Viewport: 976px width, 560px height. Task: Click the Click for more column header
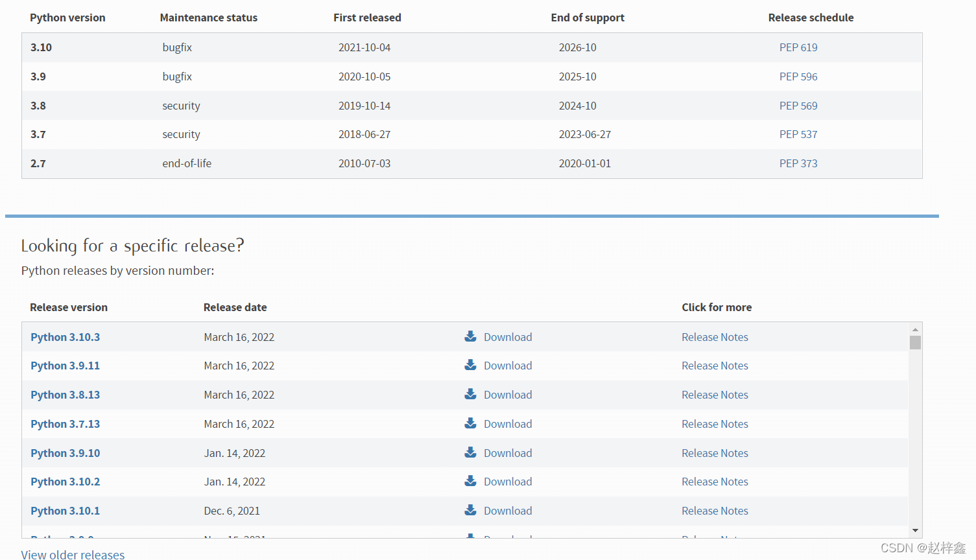click(717, 307)
